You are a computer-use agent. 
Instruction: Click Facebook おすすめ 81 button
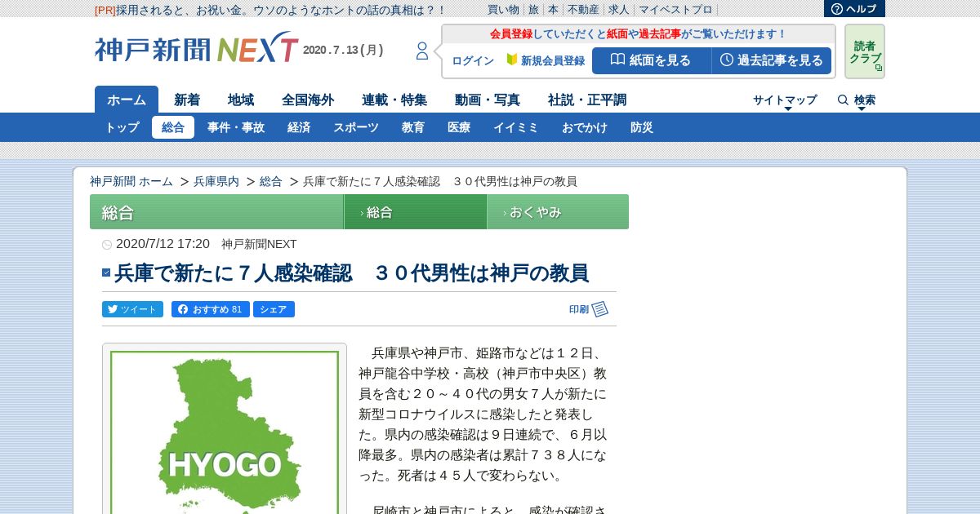pyautogui.click(x=210, y=309)
